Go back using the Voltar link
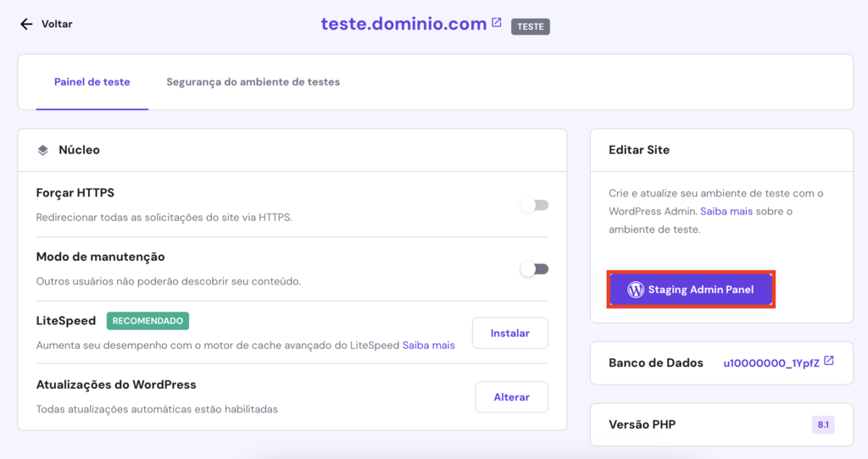 pos(57,24)
